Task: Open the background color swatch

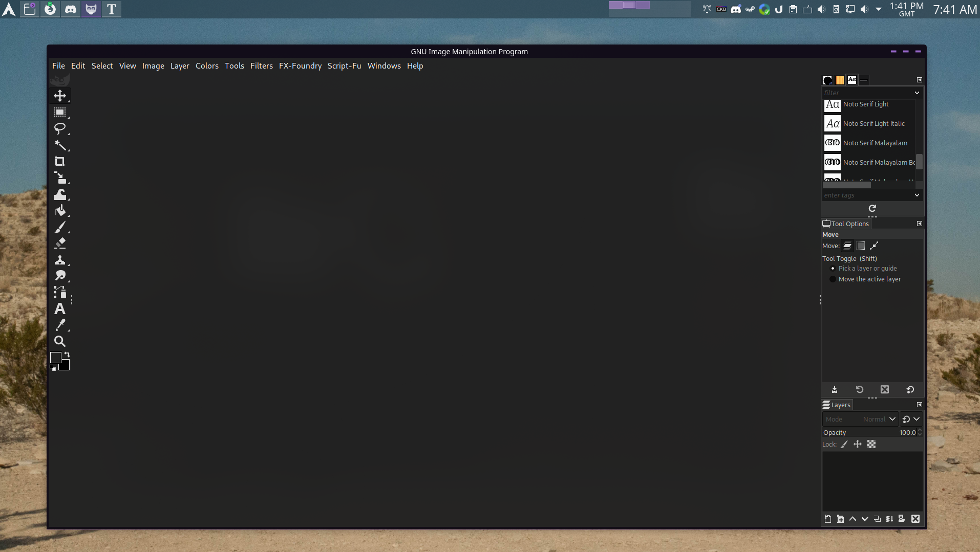Action: pyautogui.click(x=66, y=366)
